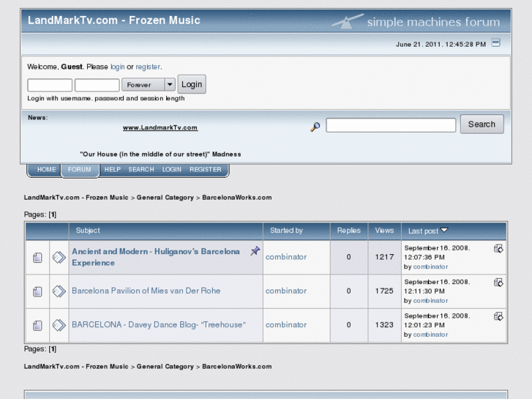Focus the forum search text box
Screen dimensions: 532x399
[x=391, y=125]
